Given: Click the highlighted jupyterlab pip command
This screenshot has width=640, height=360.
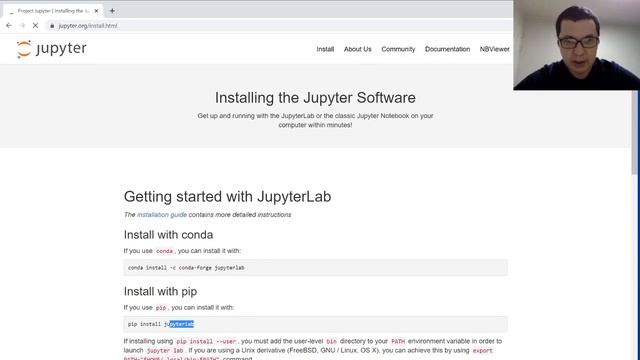Looking at the screenshot, I should click(x=181, y=324).
